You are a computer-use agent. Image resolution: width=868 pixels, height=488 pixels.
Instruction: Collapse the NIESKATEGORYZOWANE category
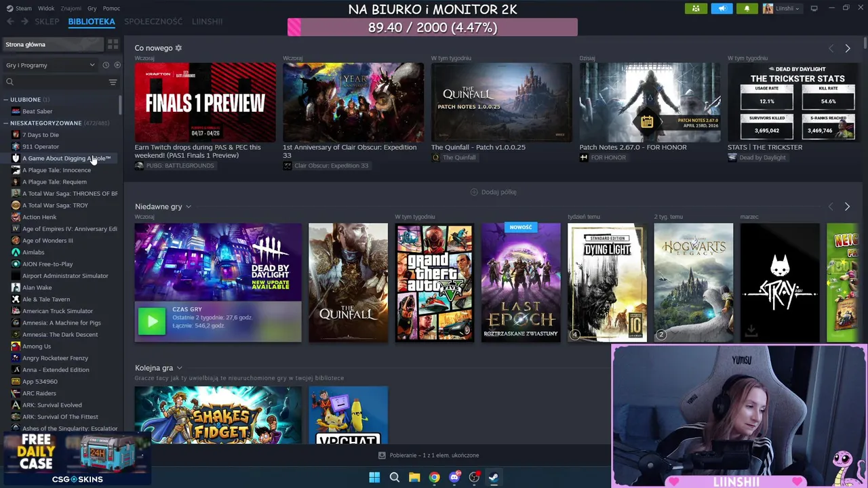point(5,123)
